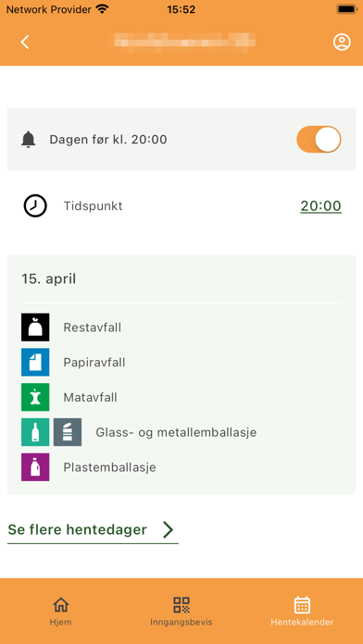This screenshot has width=363, height=644.
Task: Click the clock icon beside Tidspunkt
Action: pyautogui.click(x=35, y=205)
